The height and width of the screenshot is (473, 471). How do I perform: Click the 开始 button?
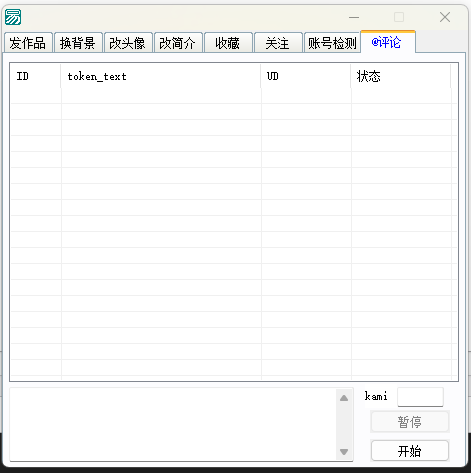click(410, 451)
